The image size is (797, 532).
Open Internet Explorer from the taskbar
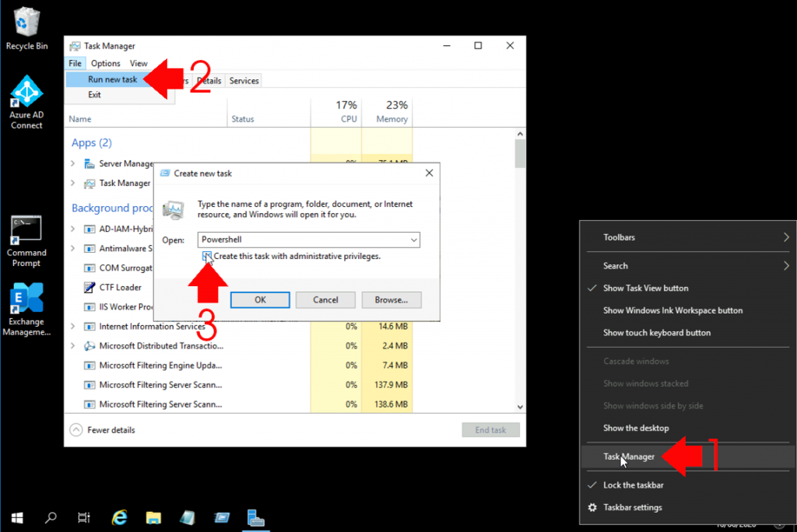[x=119, y=517]
